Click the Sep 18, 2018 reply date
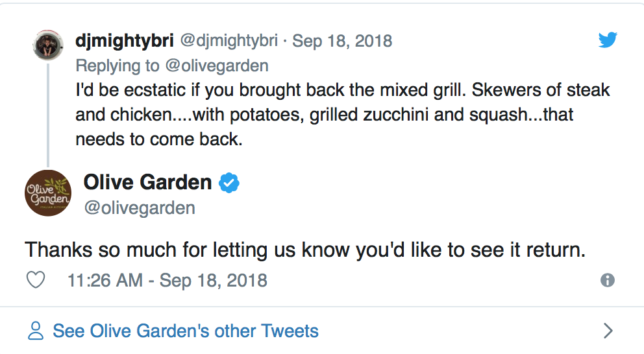This screenshot has height=354, width=644. [342, 41]
